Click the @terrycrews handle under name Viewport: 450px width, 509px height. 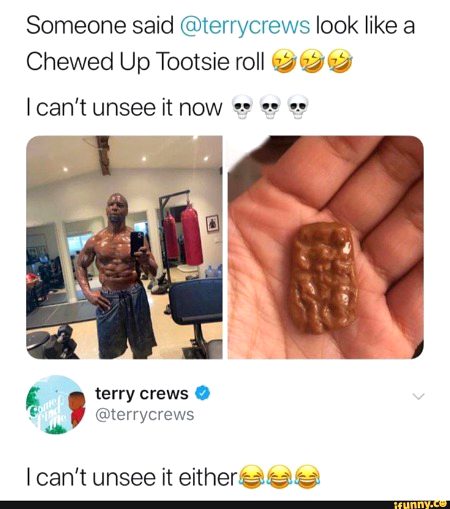[x=145, y=415]
